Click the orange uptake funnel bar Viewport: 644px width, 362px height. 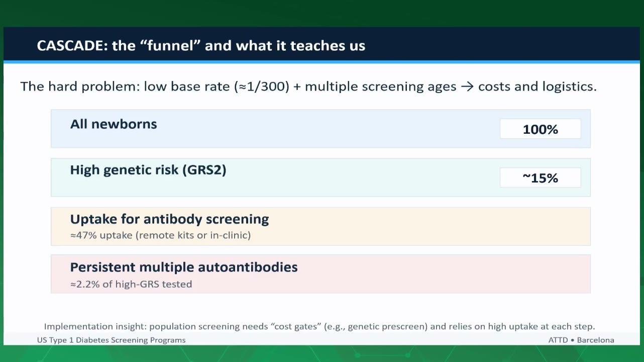pos(320,226)
